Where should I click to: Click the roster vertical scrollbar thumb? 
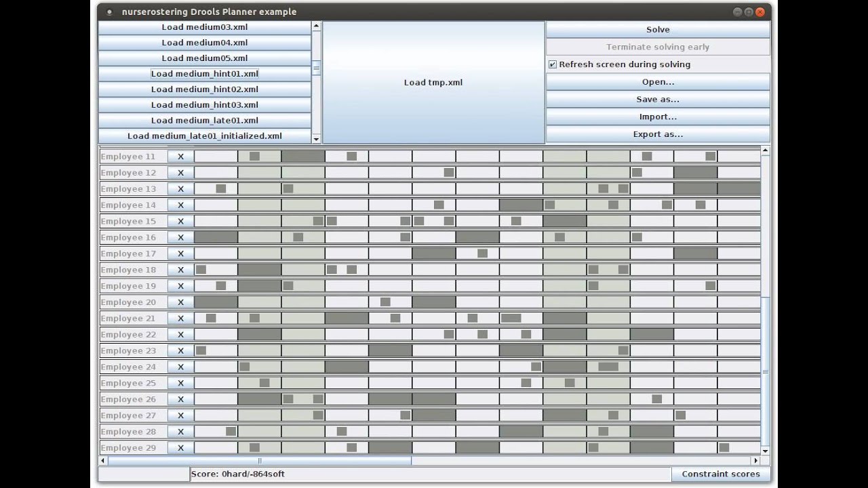765,371
